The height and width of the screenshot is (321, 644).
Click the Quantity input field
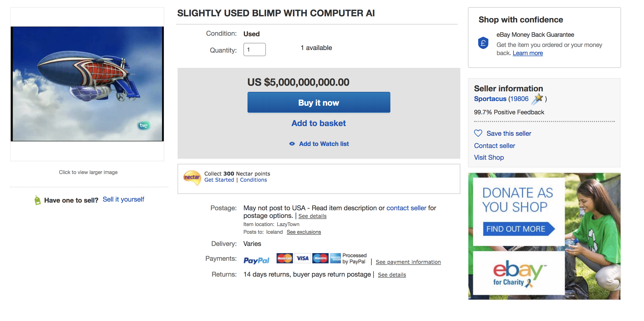point(254,50)
